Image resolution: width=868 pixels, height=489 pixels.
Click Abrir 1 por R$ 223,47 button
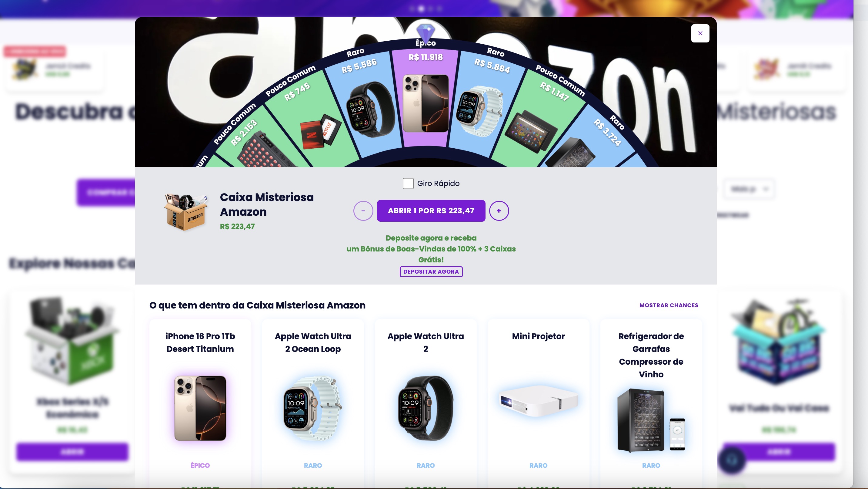pos(431,211)
